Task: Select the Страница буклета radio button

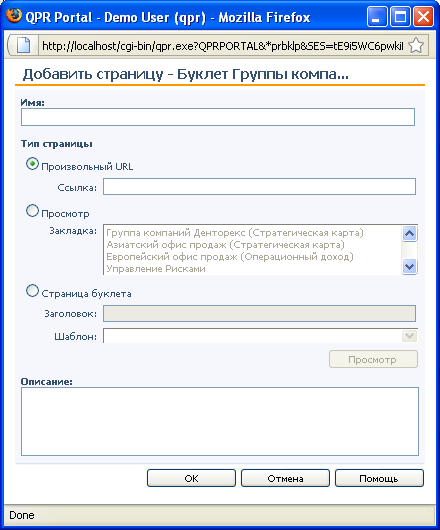Action: (x=32, y=291)
